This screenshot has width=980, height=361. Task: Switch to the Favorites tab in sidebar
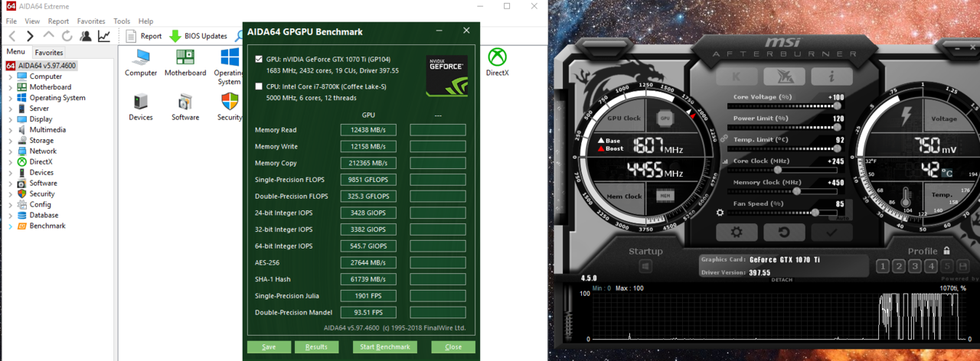(x=49, y=53)
